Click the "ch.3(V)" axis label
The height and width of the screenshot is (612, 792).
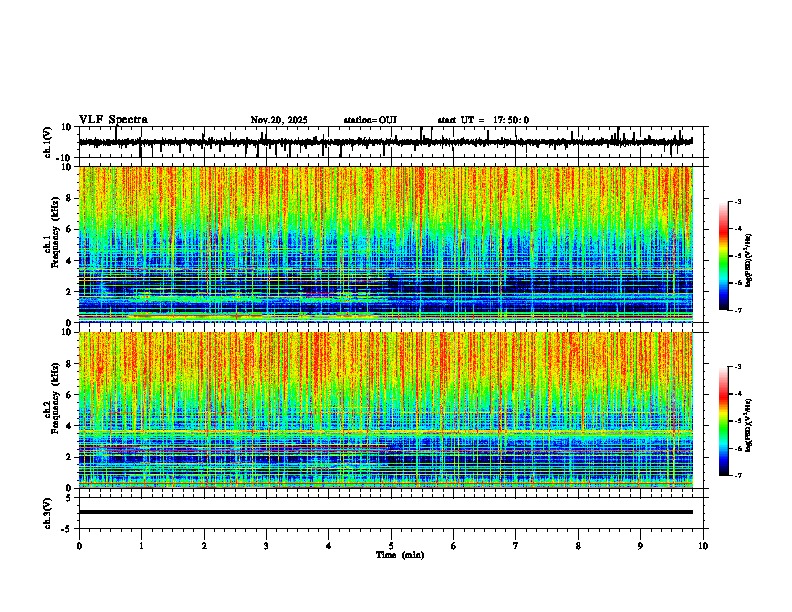48,513
